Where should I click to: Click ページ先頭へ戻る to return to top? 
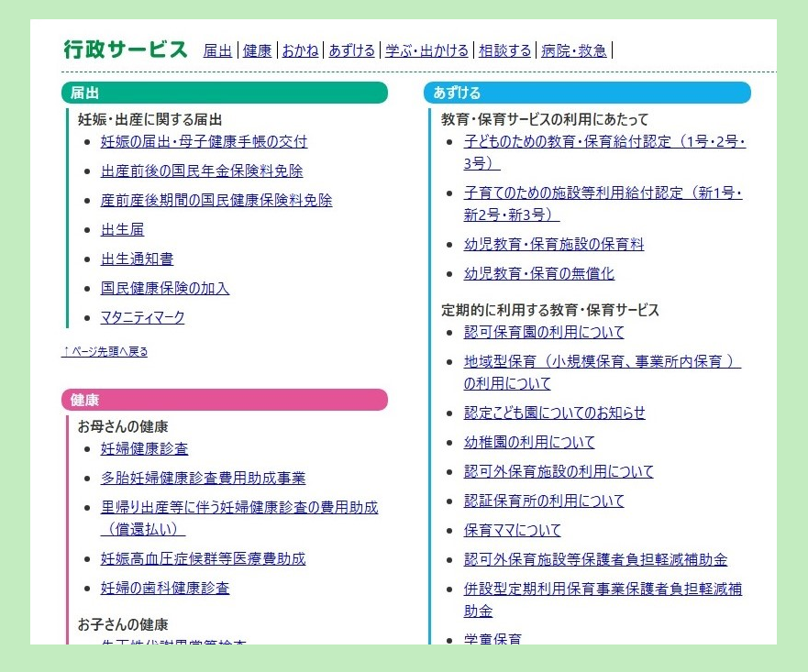click(105, 351)
